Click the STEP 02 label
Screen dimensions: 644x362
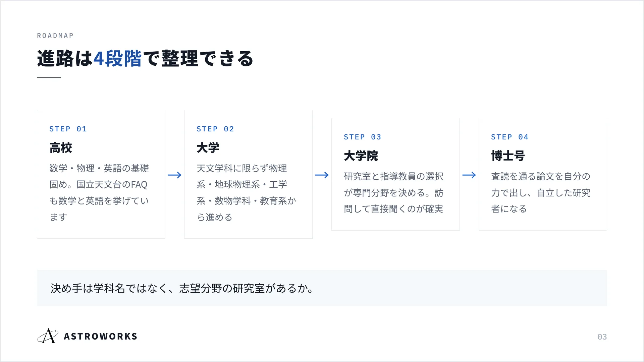pos(215,129)
